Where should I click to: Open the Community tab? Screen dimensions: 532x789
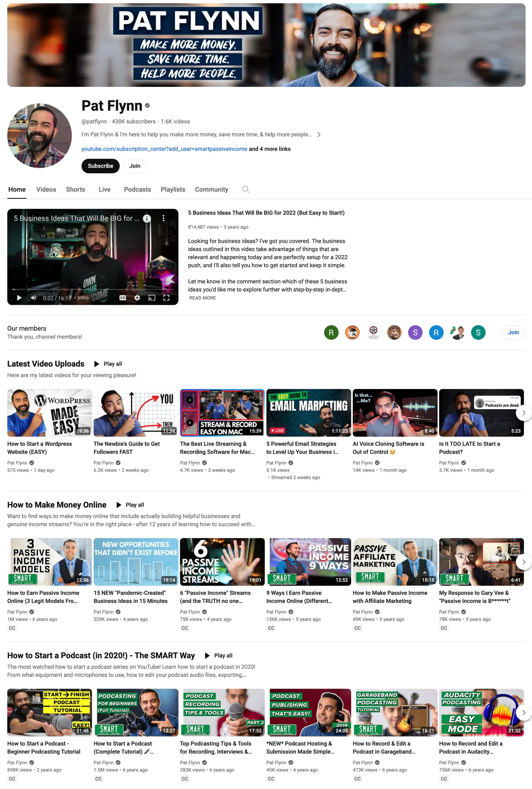tap(211, 189)
